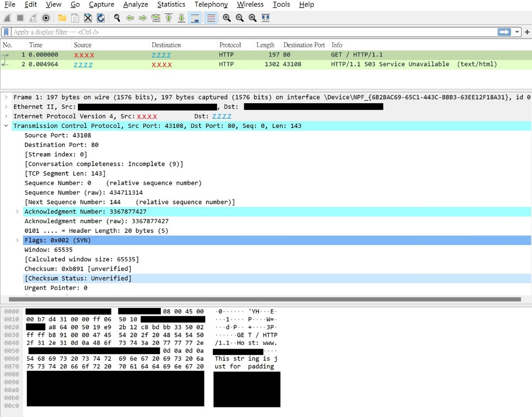This screenshot has height=417, width=532.
Task: Toggle packet colorization rules
Action: coord(211,18)
